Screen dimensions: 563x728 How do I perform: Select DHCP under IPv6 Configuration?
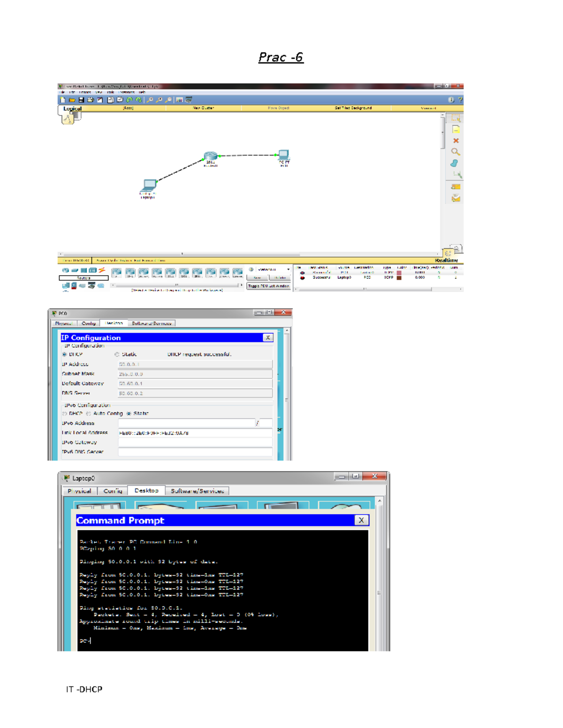pos(64,413)
